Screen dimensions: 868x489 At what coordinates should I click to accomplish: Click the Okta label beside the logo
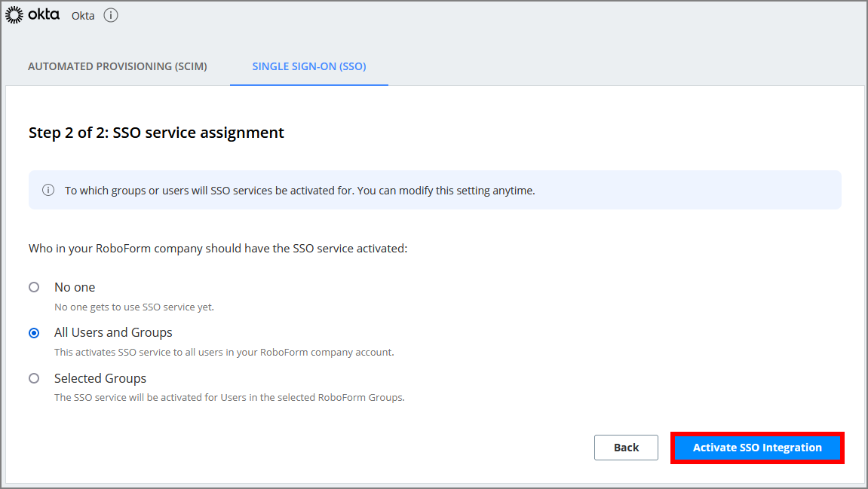point(83,16)
